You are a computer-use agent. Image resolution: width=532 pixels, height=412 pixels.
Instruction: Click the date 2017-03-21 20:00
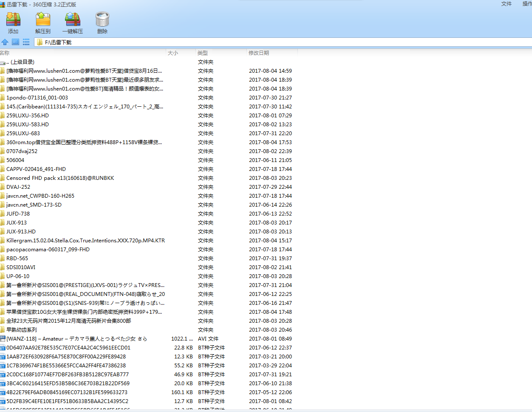tap(270, 357)
